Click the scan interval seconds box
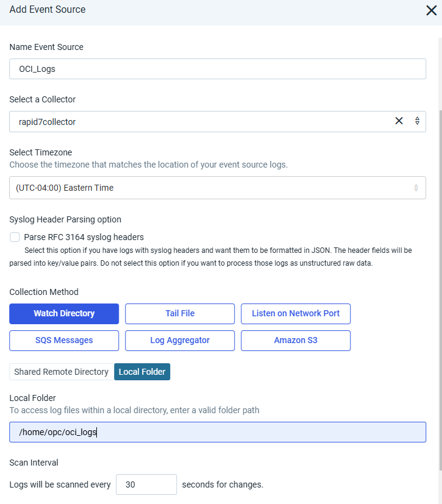The height and width of the screenshot is (504, 442). click(146, 484)
